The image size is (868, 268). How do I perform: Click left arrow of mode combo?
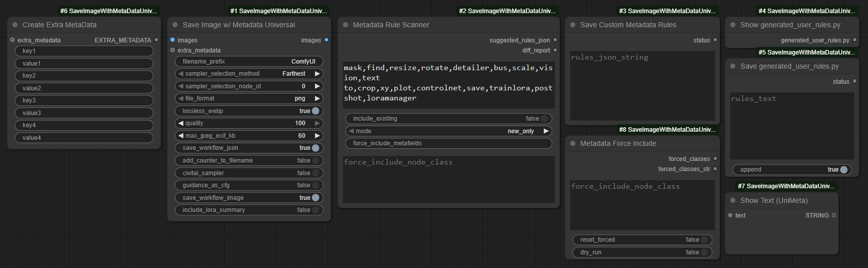[351, 131]
